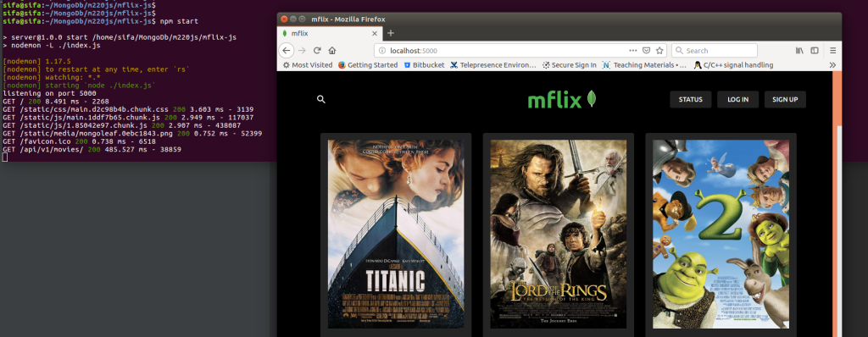The image size is (868, 337).
Task: Click the main.d2c98b4b.chunk.css log line
Action: point(129,109)
